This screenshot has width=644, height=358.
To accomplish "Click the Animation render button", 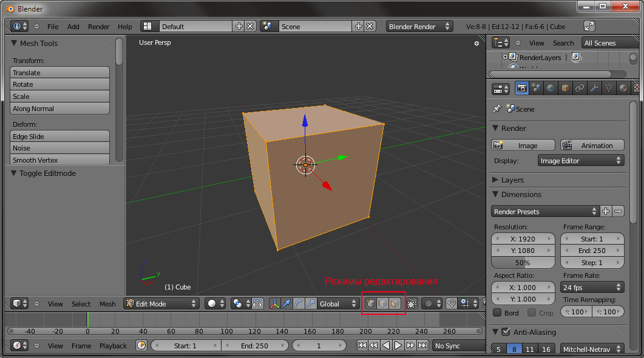I will [x=592, y=146].
